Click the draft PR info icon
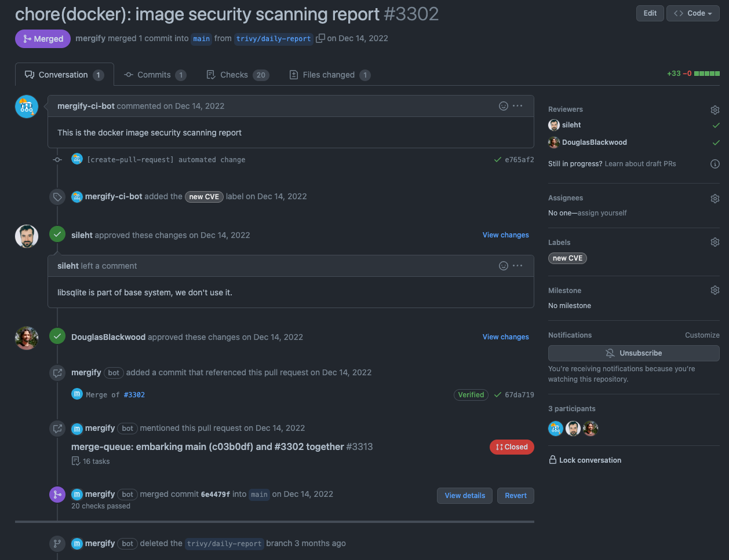This screenshot has height=560, width=729. tap(715, 164)
